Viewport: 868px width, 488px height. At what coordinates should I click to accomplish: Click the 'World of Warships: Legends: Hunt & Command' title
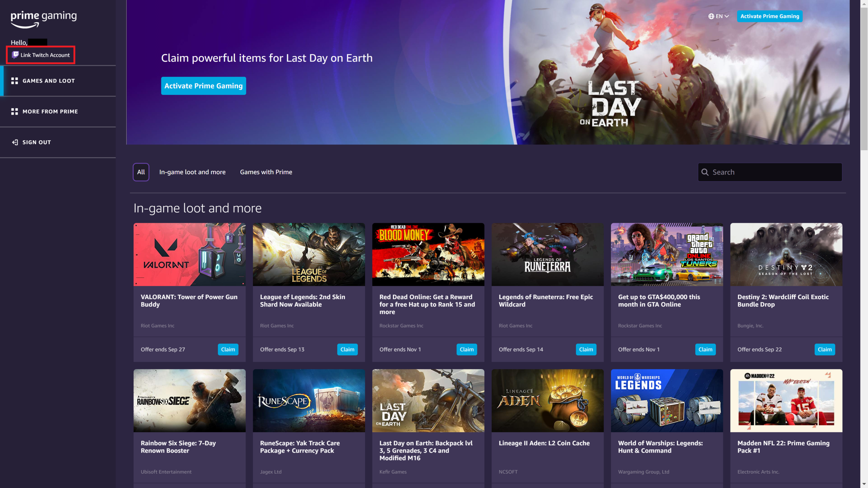(660, 447)
